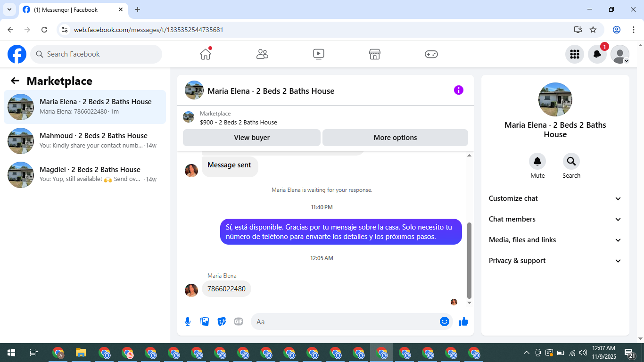The image size is (644, 362).
Task: Open the emoji picker smiley icon
Action: [445, 321]
